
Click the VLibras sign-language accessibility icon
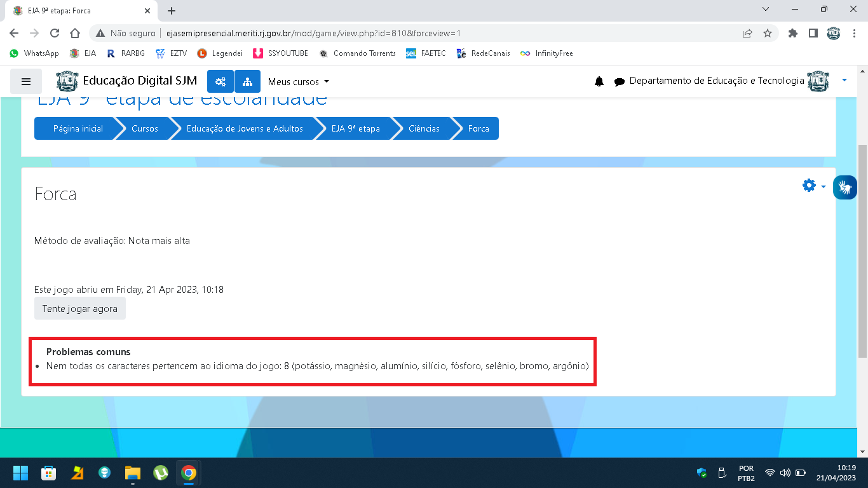pyautogui.click(x=845, y=187)
